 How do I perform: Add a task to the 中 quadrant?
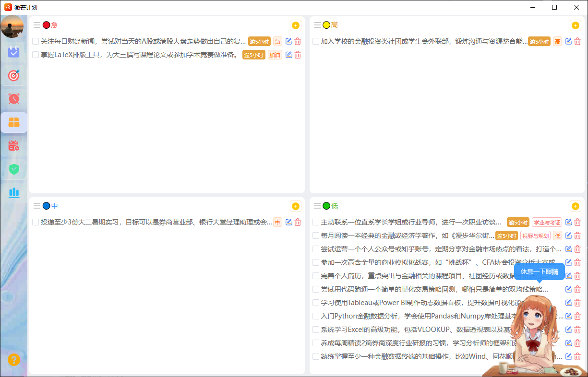coord(296,206)
